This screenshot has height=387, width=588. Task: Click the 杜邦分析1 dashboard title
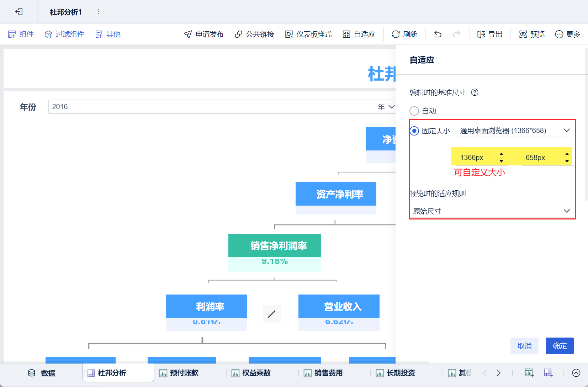coord(66,12)
